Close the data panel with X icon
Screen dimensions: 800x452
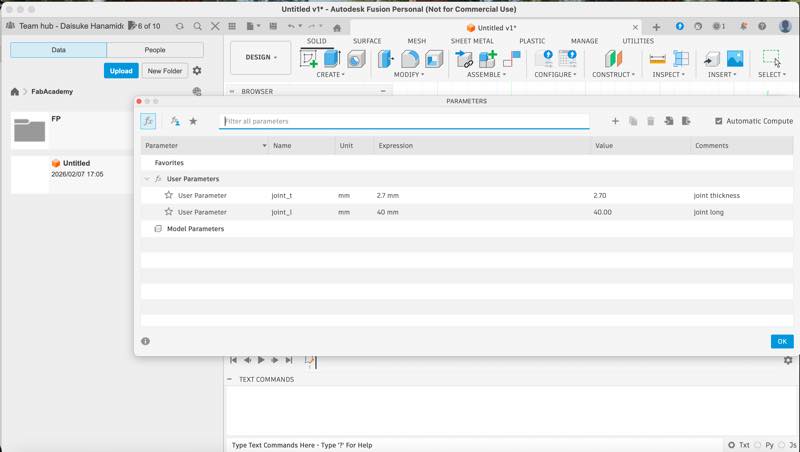tap(215, 26)
